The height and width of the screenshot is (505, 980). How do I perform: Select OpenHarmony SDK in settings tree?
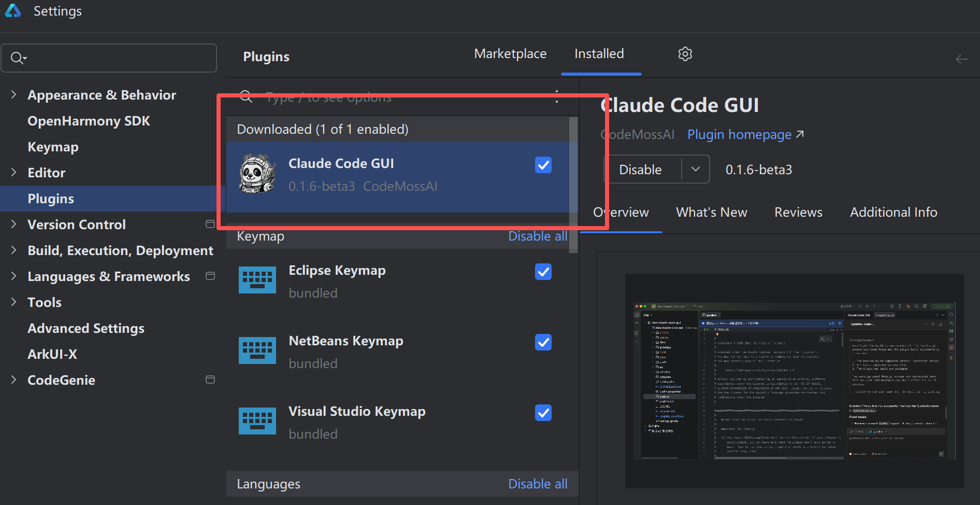click(x=89, y=121)
